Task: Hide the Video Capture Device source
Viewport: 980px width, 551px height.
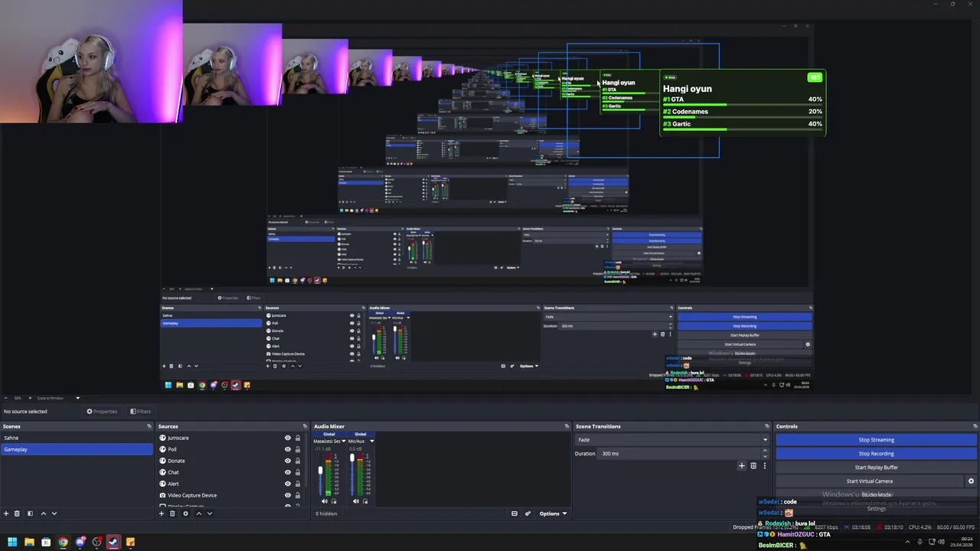Action: [288, 495]
